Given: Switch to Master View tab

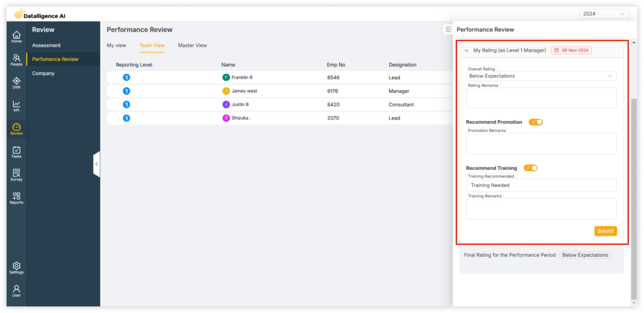Looking at the screenshot, I should (x=192, y=45).
